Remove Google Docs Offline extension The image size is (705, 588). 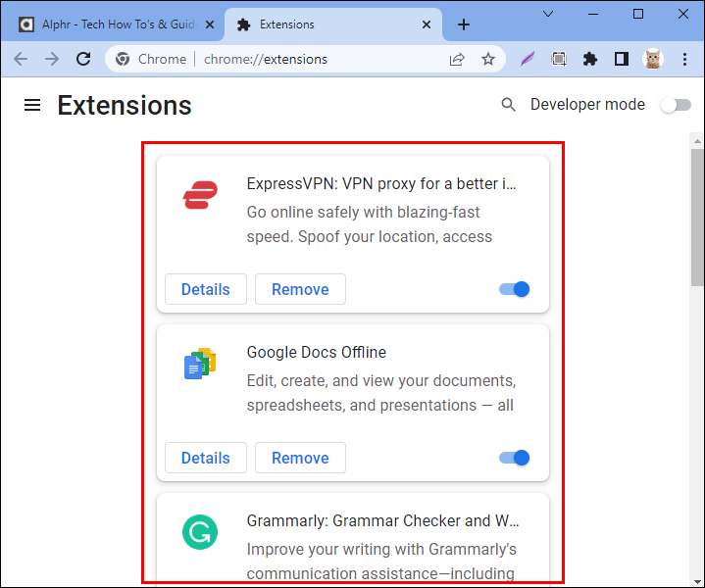[x=300, y=458]
